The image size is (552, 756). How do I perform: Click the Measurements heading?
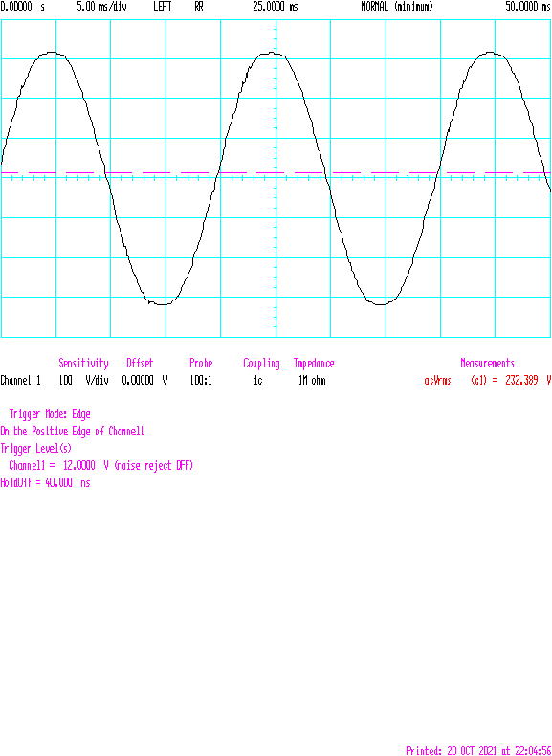point(487,363)
